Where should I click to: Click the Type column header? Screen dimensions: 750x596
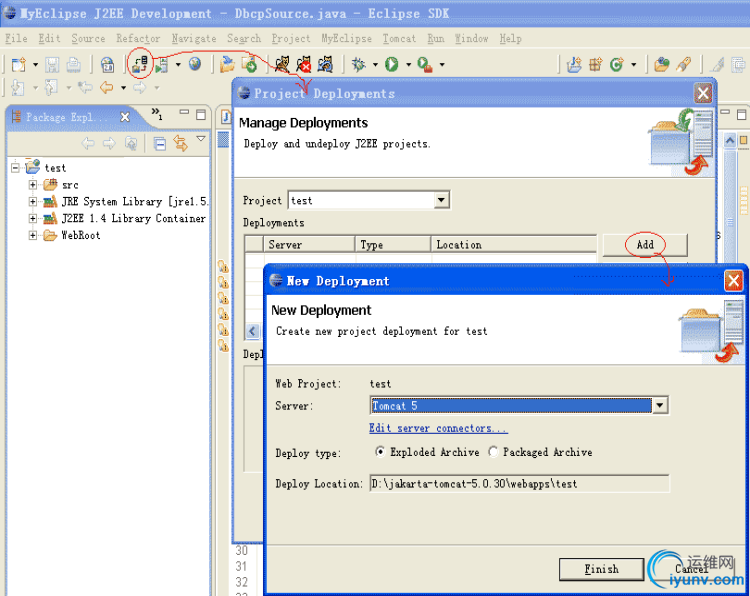(x=393, y=244)
